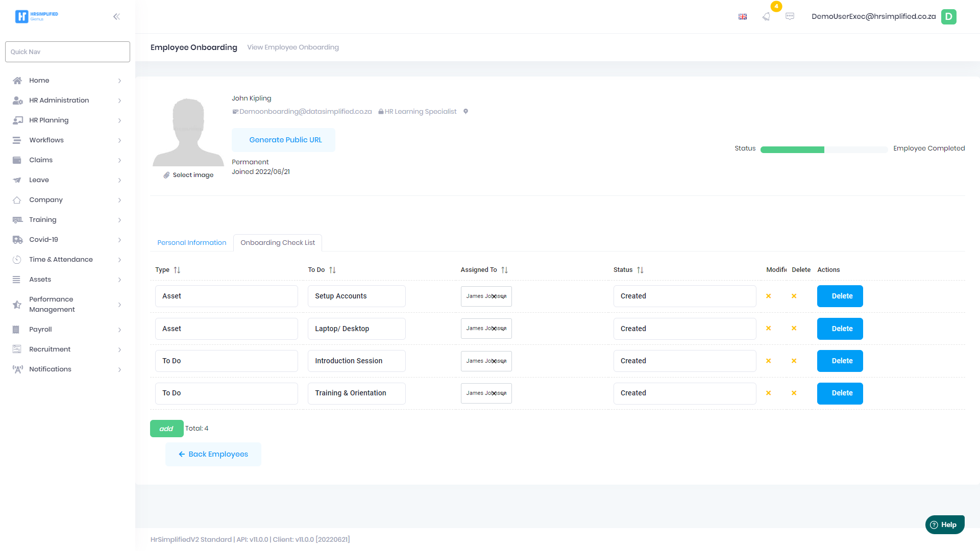Open the notifications bell icon
This screenshot has height=551, width=980.
pos(766,17)
